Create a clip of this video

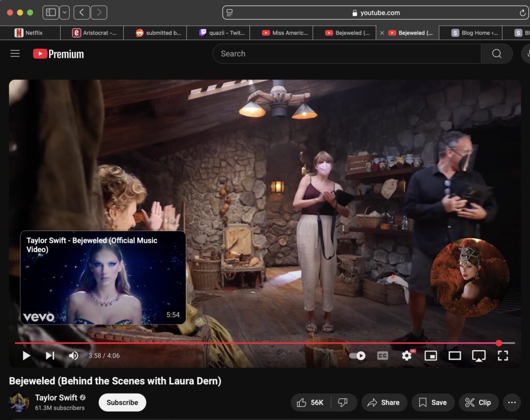point(478,402)
